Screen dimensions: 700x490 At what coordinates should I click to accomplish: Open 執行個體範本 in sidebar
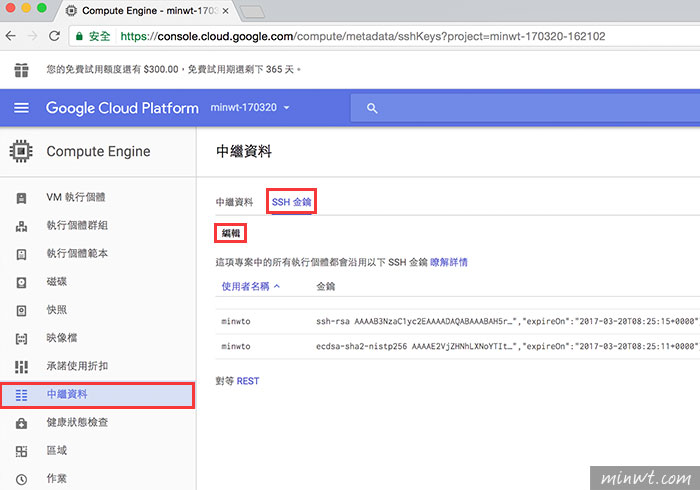(x=77, y=253)
